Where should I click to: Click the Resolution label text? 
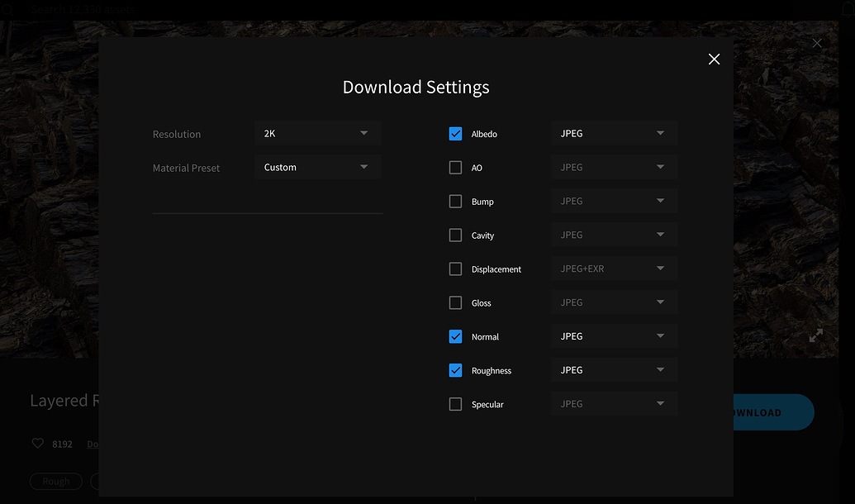(177, 134)
